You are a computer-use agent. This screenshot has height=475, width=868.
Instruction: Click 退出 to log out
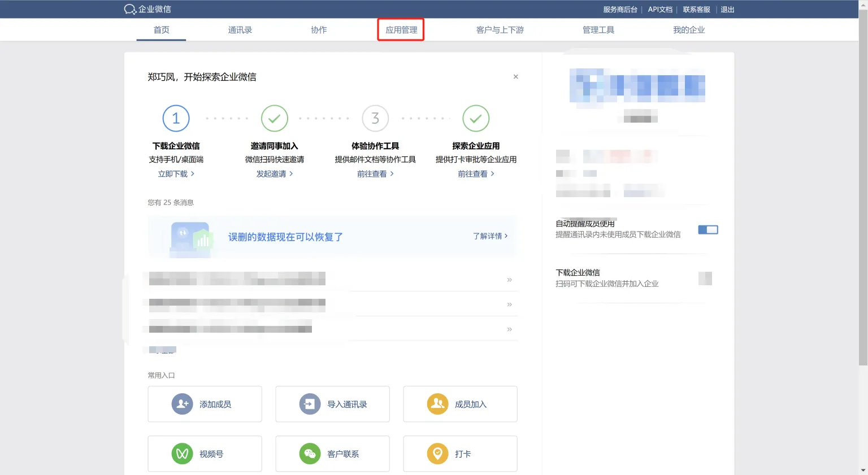(727, 10)
